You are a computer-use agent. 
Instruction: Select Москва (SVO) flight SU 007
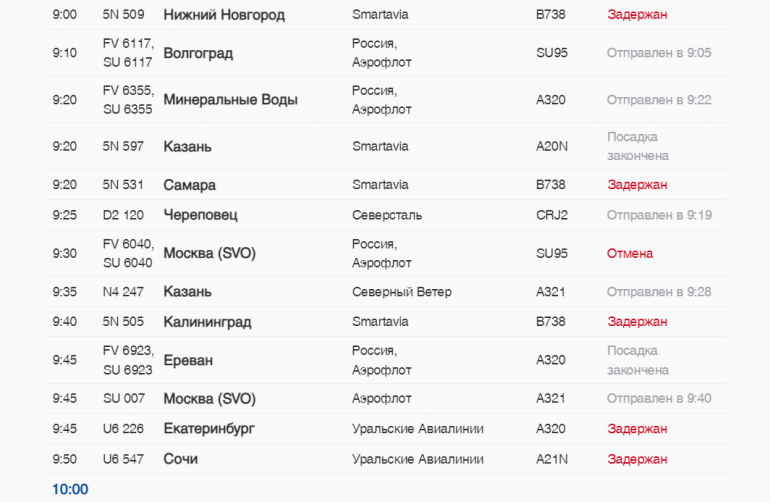[209, 399]
